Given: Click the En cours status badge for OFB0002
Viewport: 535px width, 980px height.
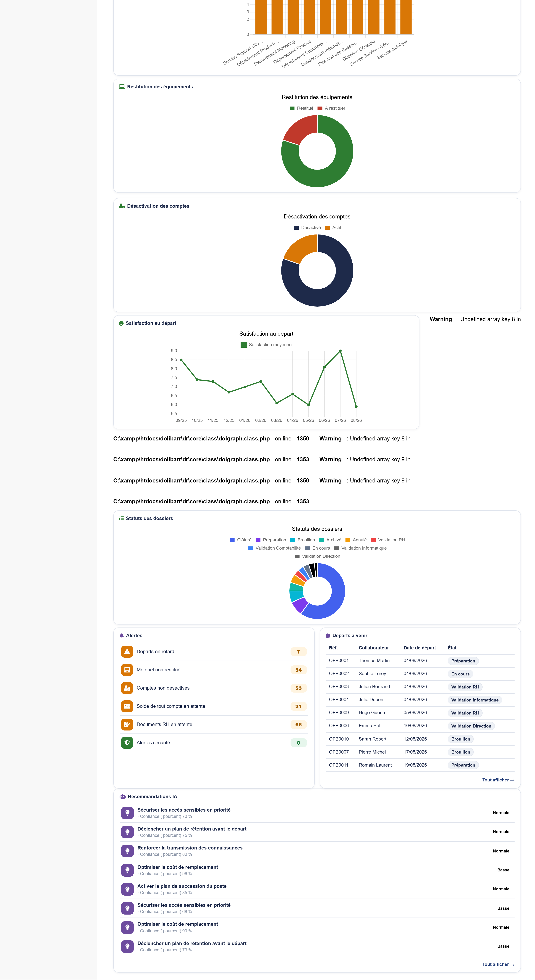Looking at the screenshot, I should click(x=460, y=674).
